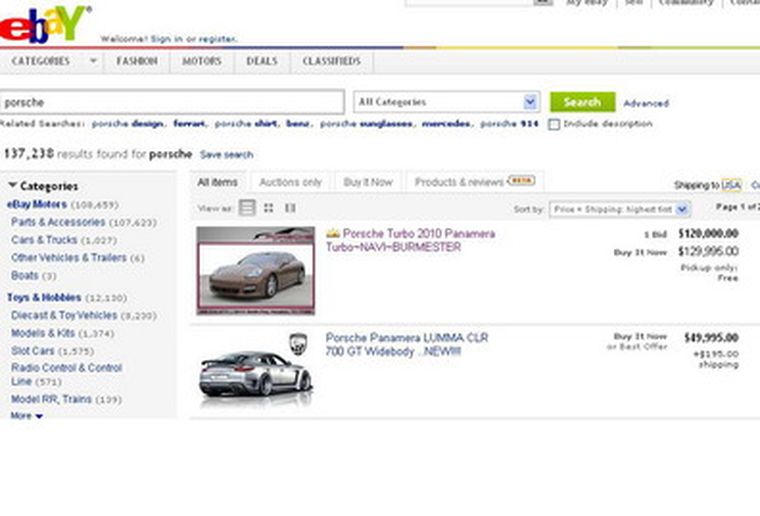Click the Save search link
The height and width of the screenshot is (516, 760).
[226, 155]
